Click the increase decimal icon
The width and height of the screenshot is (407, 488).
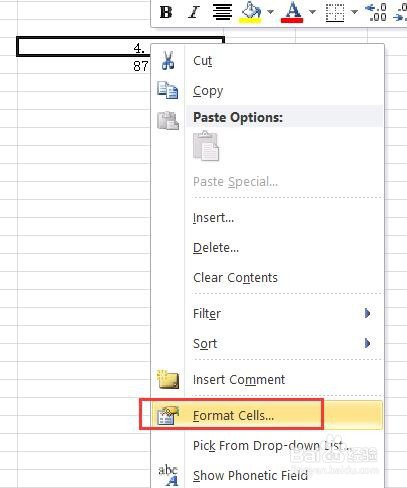point(376,12)
